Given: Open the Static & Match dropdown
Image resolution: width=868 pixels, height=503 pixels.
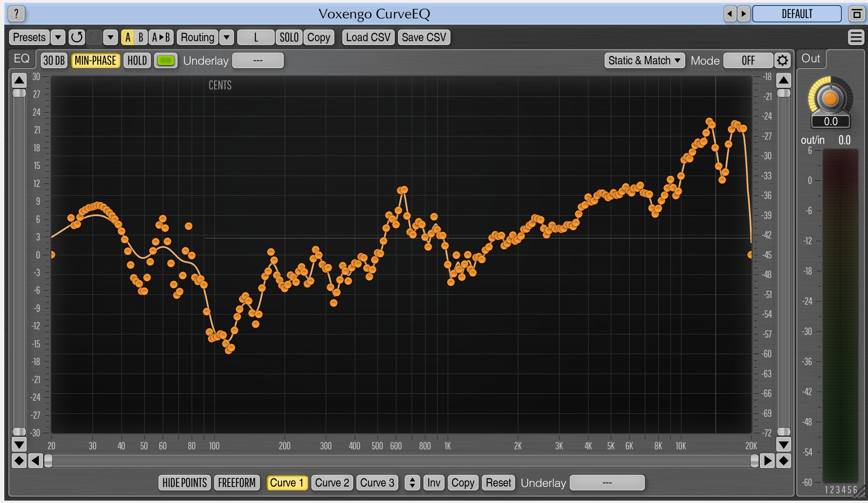Looking at the screenshot, I should (645, 60).
